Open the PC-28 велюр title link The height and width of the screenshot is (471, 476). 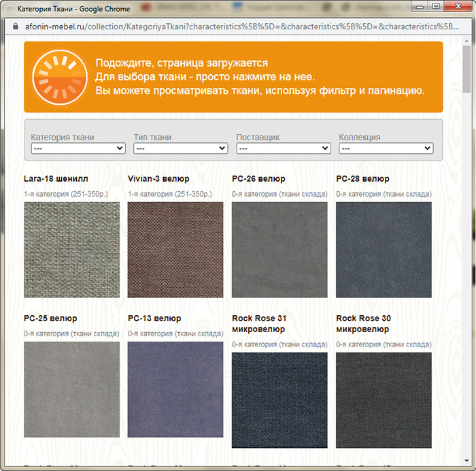point(362,179)
